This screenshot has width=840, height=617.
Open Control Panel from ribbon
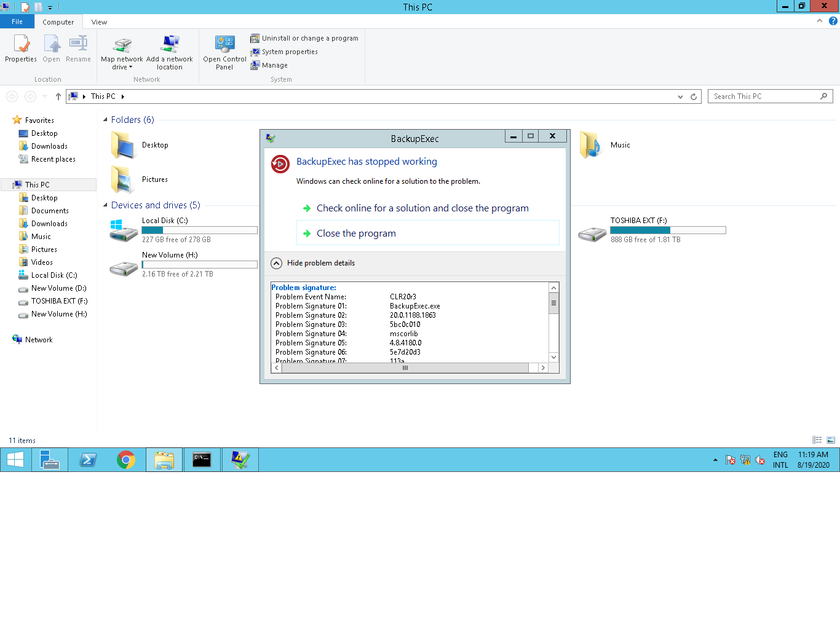click(x=224, y=46)
